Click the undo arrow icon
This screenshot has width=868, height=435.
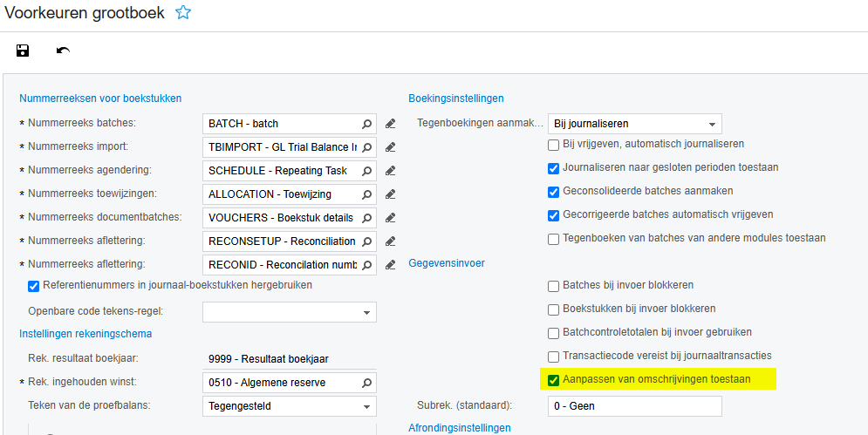tap(63, 51)
